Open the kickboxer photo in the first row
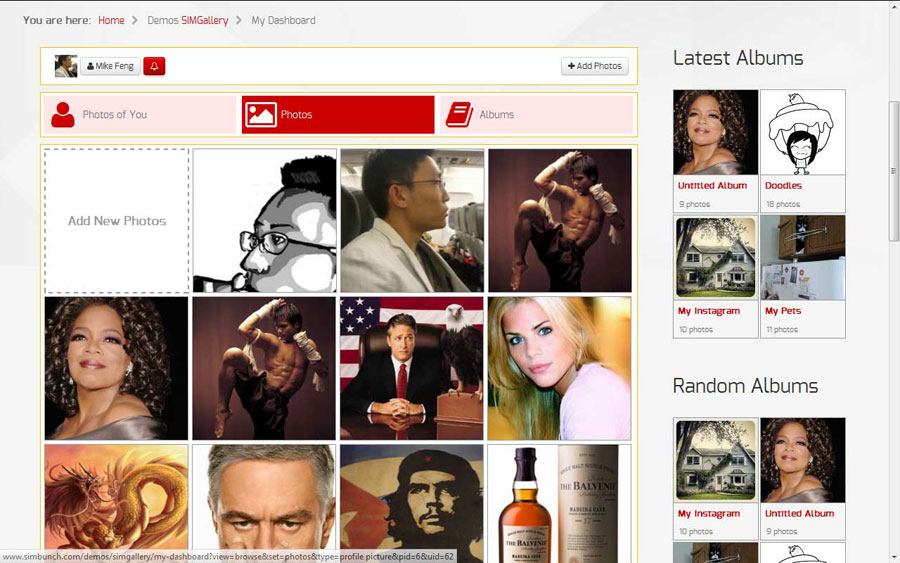Image resolution: width=900 pixels, height=563 pixels. tap(560, 221)
